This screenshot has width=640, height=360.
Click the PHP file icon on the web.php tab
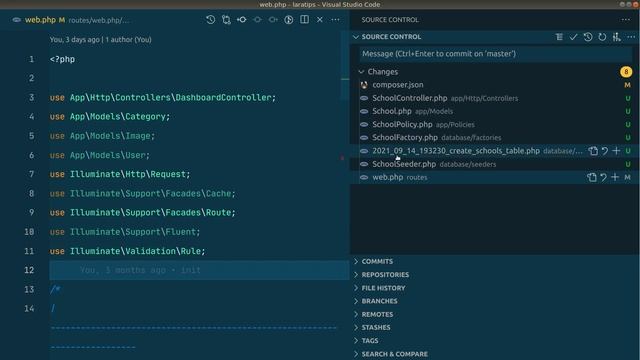(17, 20)
